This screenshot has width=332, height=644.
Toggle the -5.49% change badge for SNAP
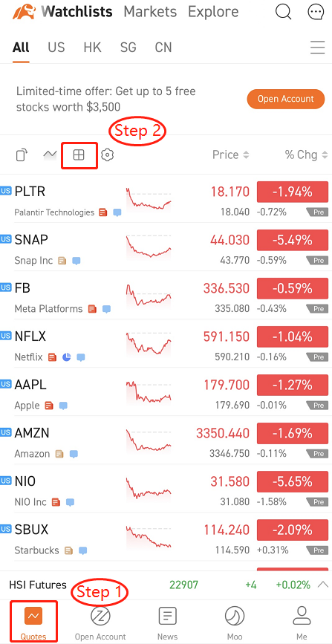(293, 240)
